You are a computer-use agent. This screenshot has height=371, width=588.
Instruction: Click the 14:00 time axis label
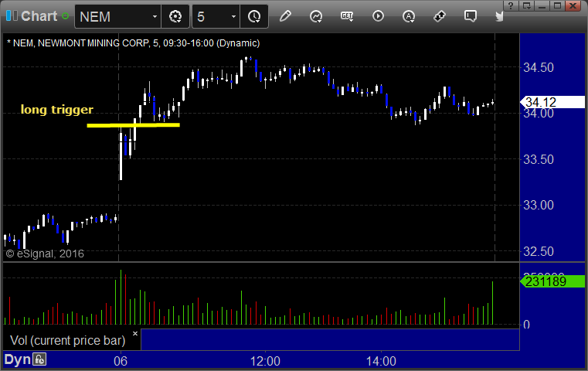[381, 361]
